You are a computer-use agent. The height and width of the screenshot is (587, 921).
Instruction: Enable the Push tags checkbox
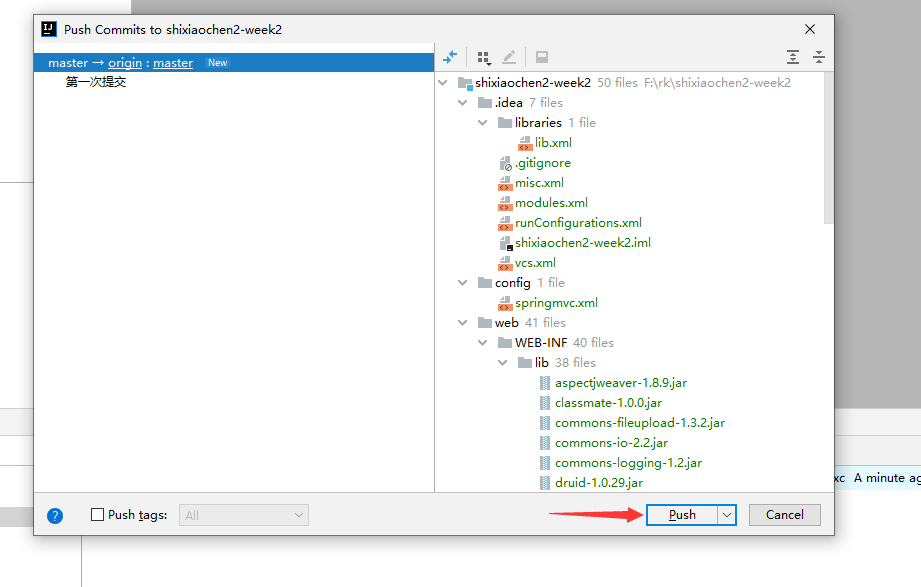click(97, 515)
